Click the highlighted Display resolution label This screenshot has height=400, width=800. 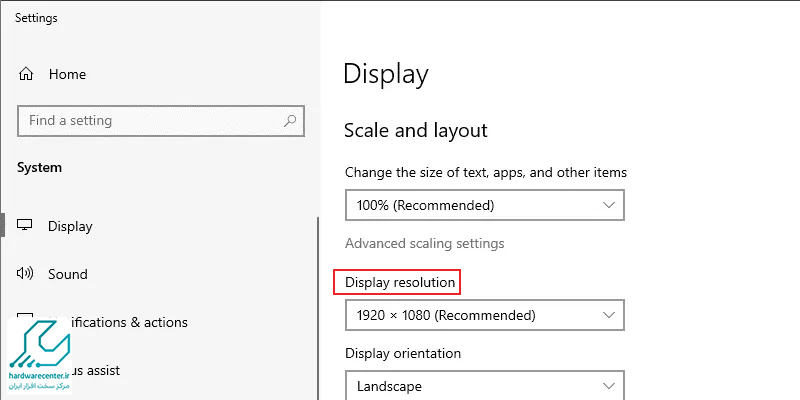(x=400, y=283)
